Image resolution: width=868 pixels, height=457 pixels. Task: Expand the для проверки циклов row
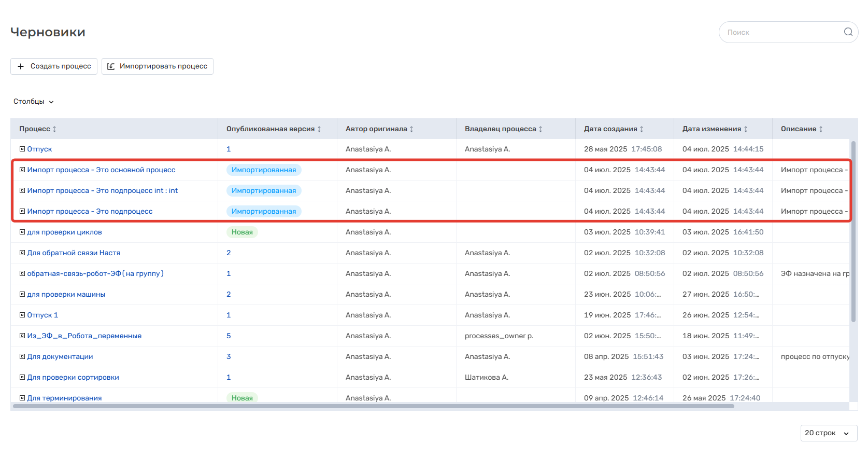[22, 232]
